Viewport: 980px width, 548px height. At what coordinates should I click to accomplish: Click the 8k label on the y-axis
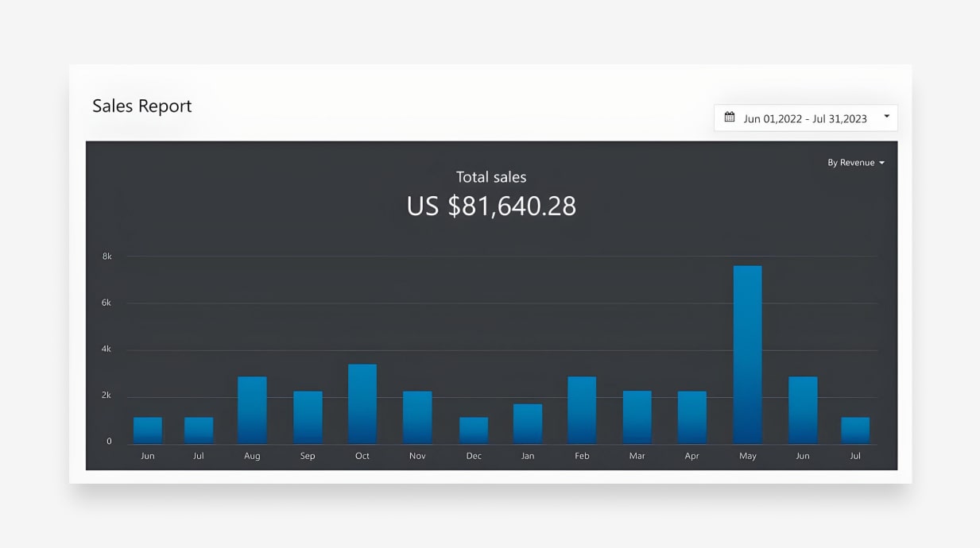(x=107, y=257)
